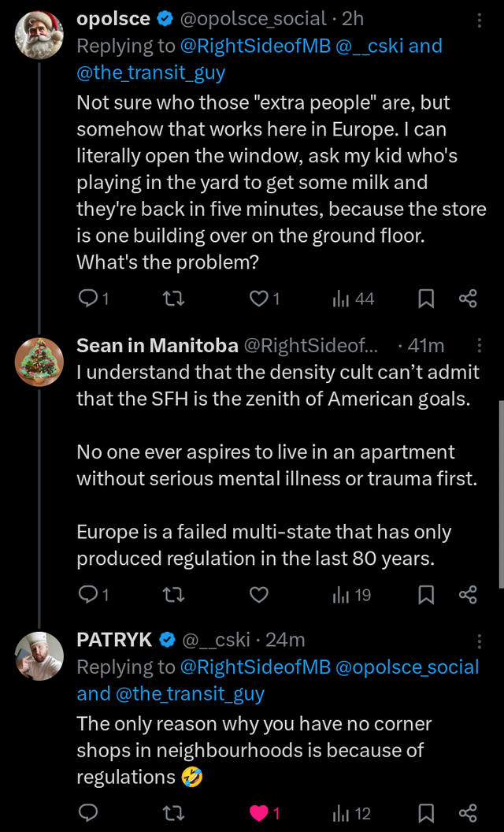Like Sean in Manitoba's tweet
The image size is (504, 832).
click(x=259, y=595)
